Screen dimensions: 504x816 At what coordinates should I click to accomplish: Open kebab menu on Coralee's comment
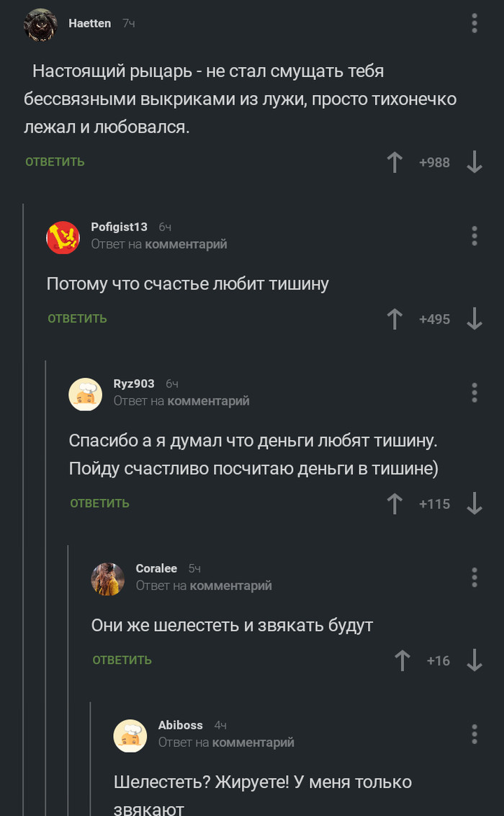click(x=474, y=577)
